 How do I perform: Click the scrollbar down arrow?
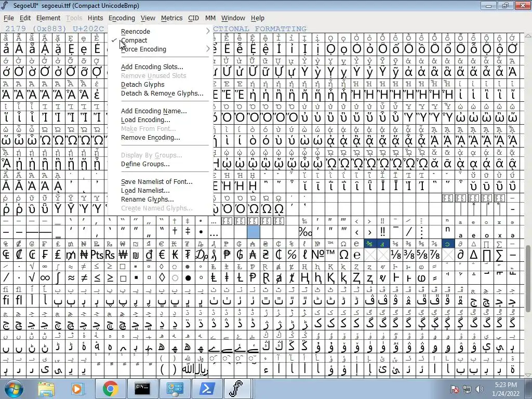(528, 375)
